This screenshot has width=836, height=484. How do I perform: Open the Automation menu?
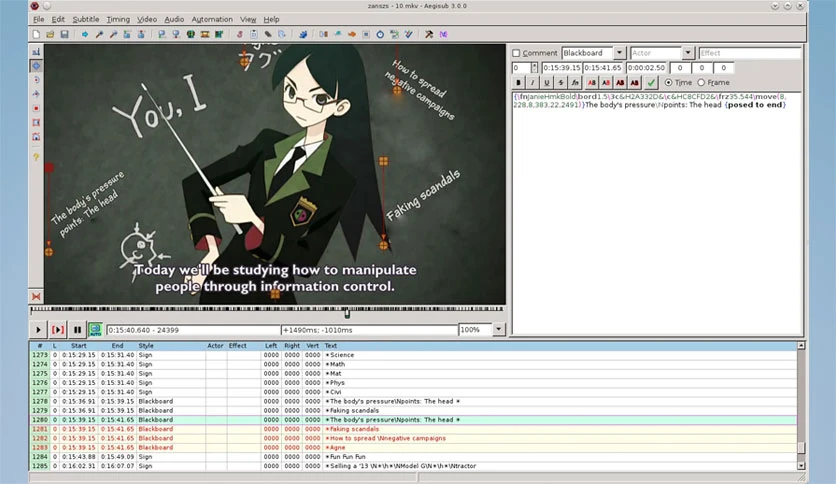[212, 19]
